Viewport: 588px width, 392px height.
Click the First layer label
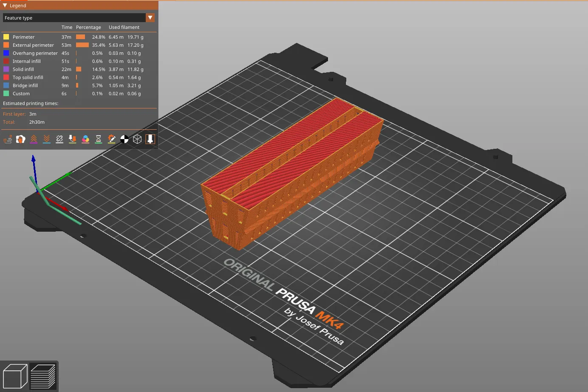[x=14, y=114]
